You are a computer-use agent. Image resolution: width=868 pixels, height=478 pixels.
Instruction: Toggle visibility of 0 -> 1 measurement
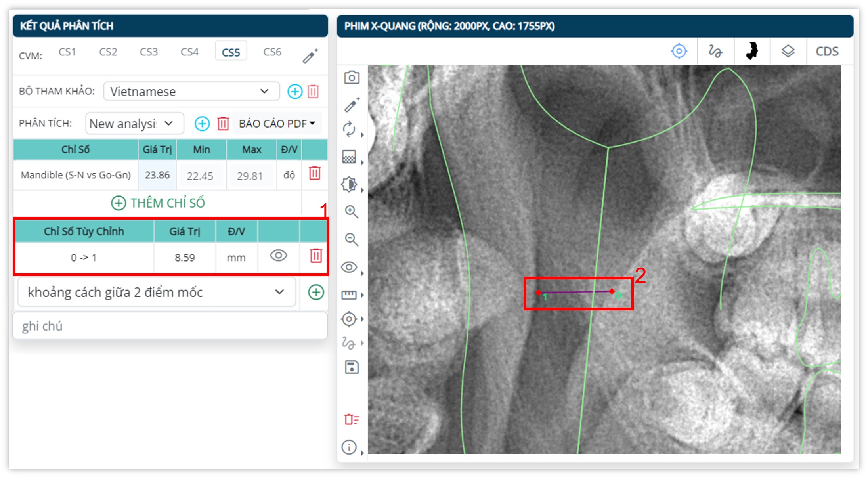point(279,256)
